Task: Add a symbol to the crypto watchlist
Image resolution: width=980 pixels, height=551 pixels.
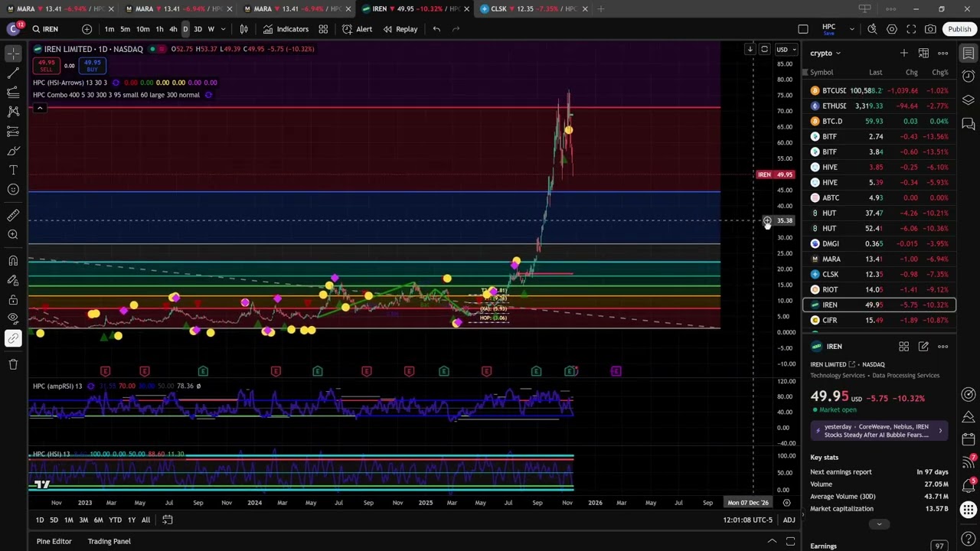Action: 904,53
